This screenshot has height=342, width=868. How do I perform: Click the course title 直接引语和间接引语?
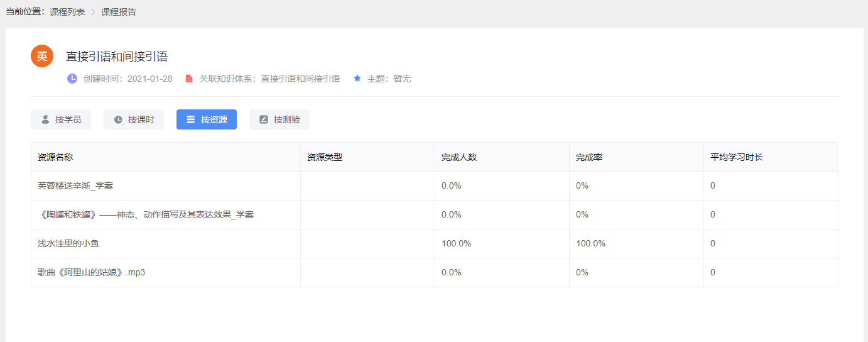pos(117,57)
